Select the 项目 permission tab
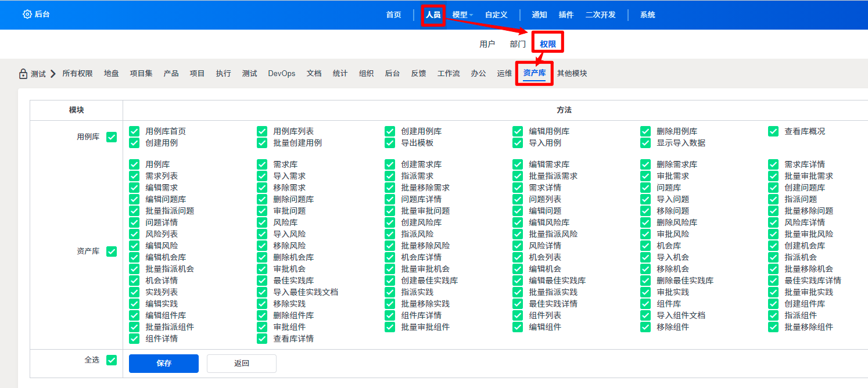 [198, 74]
